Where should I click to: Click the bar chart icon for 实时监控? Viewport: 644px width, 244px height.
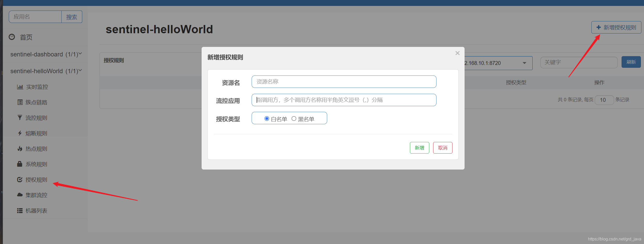tap(20, 87)
